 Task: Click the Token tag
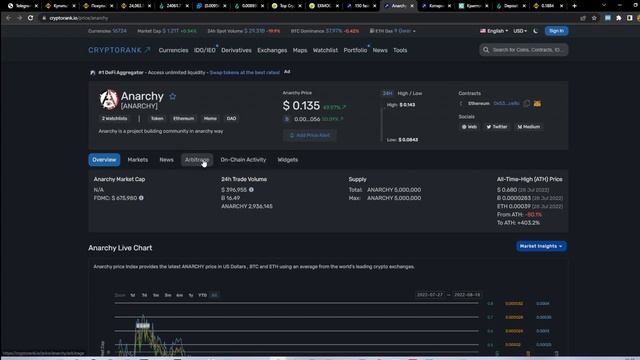157,118
